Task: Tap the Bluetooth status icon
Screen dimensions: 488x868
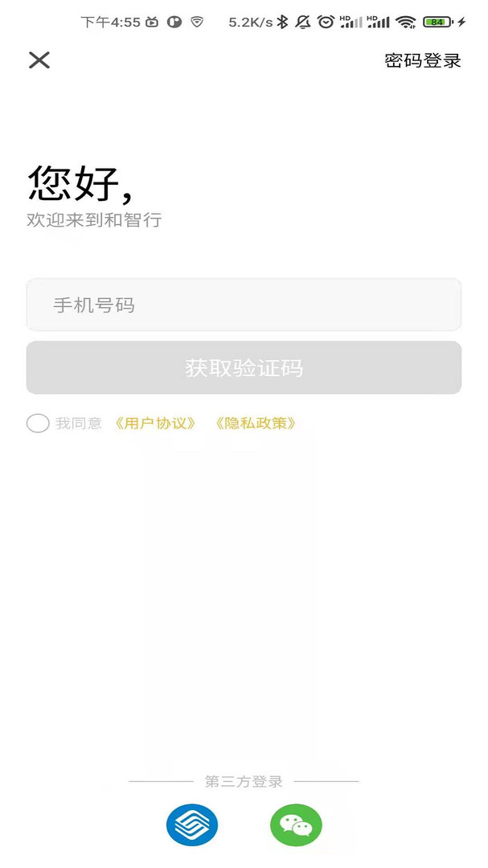Action: coord(282,23)
